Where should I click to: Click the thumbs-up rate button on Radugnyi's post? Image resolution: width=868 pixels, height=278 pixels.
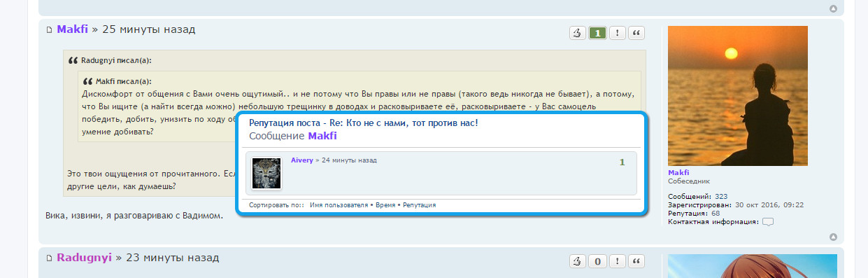click(x=578, y=262)
